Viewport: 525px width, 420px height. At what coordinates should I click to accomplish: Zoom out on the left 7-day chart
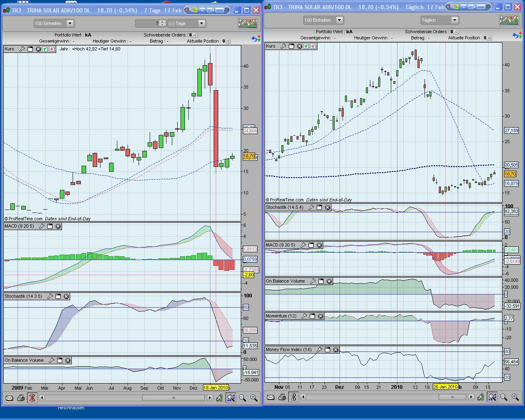(242, 398)
